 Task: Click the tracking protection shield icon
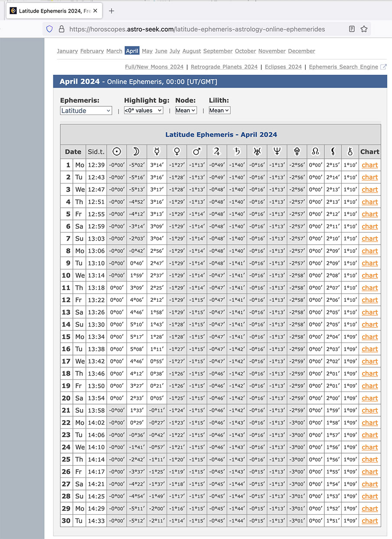pyautogui.click(x=49, y=29)
